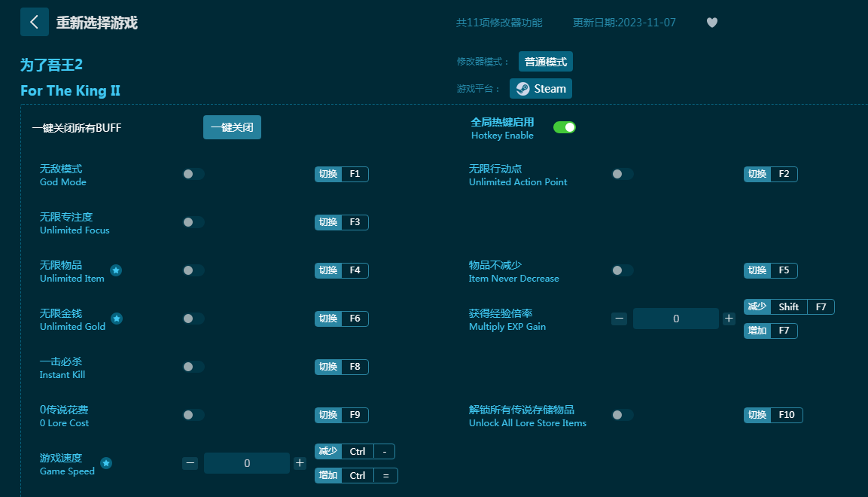Disable the Hotkey Enable green switch
This screenshot has height=497, width=868.
[564, 127]
